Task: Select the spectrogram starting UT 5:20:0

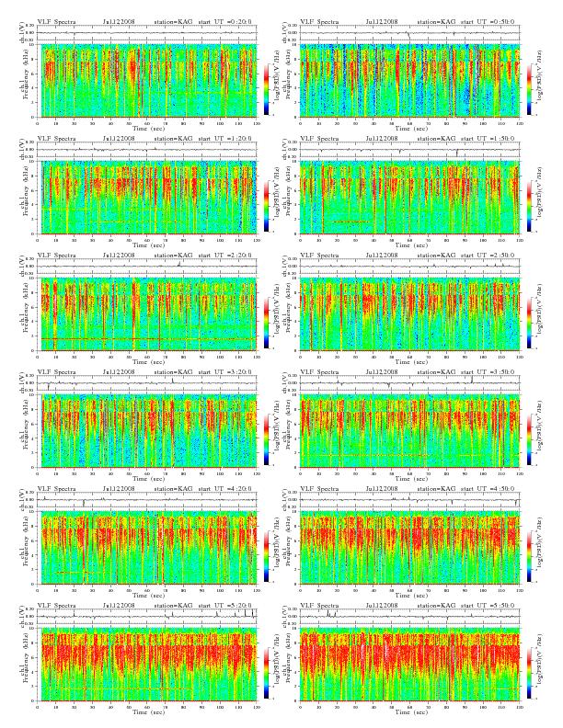Action: coord(147,665)
